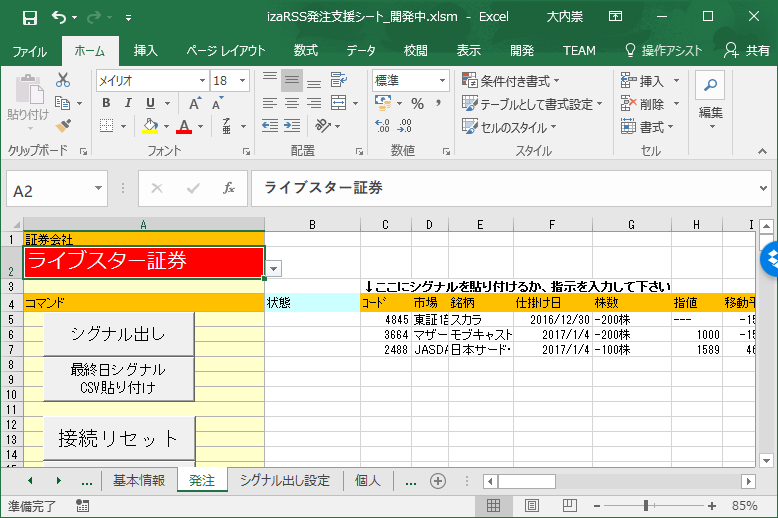Copy the selection using the copy icon
Viewport: 778px width, 518px height.
point(63,103)
